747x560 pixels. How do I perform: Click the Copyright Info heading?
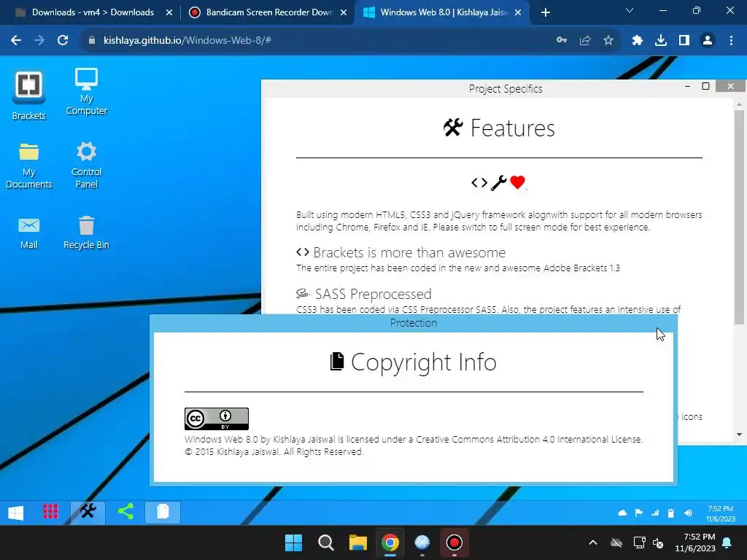[x=424, y=362]
